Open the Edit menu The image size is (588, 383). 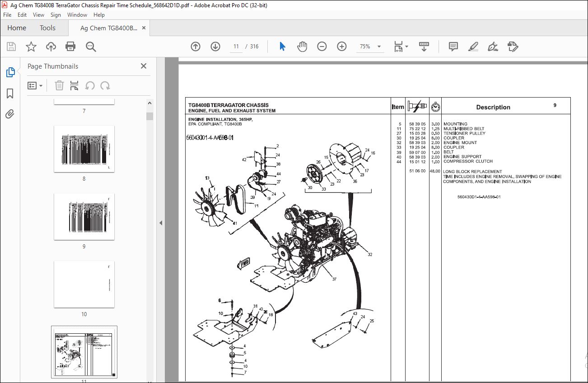point(22,15)
